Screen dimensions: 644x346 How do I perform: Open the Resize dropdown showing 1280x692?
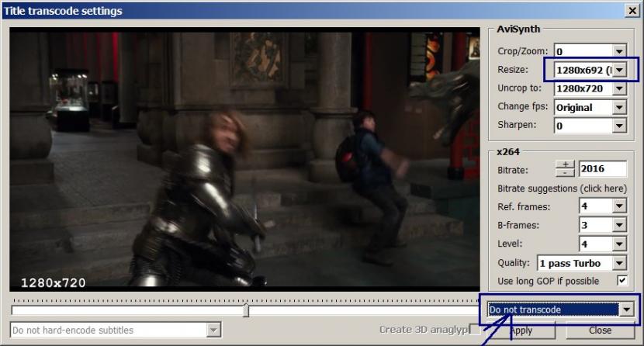pos(619,70)
